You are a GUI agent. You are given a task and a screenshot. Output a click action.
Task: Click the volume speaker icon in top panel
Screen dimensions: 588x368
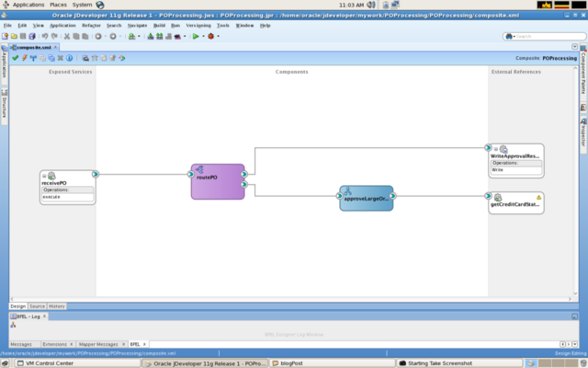371,5
